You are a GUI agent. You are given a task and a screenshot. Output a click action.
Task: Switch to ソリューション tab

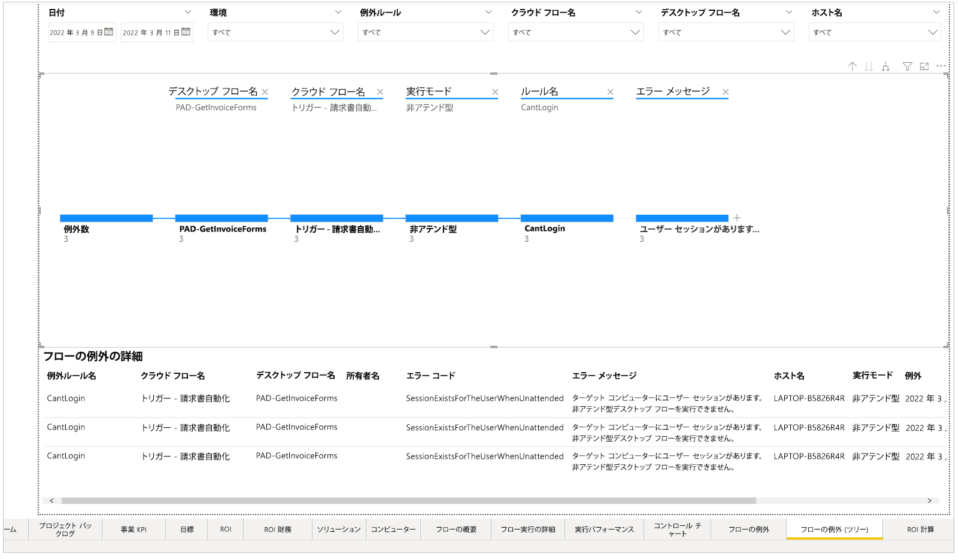click(339, 529)
